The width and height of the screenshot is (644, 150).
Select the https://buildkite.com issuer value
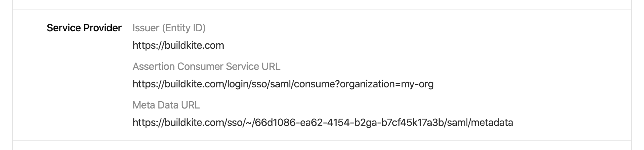[x=178, y=46]
